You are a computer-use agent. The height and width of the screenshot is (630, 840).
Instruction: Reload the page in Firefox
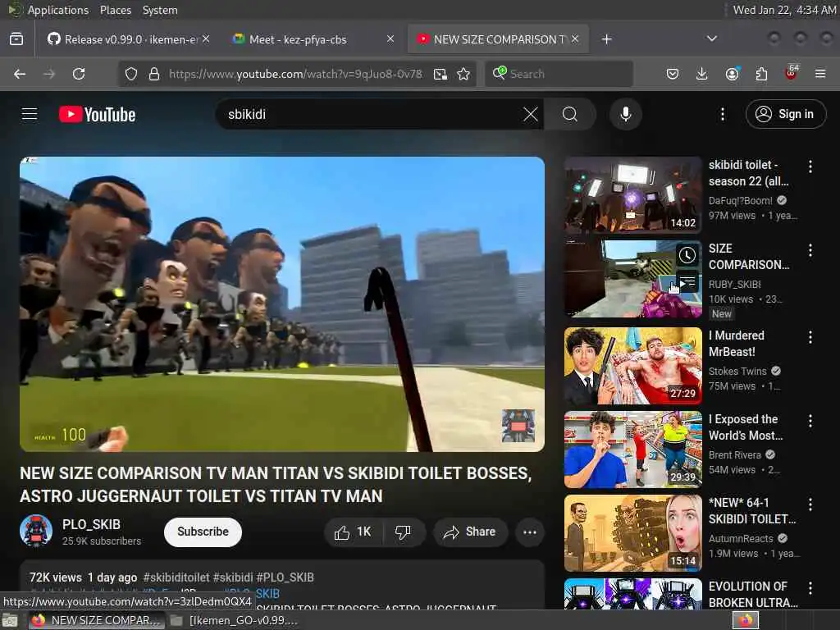(79, 74)
